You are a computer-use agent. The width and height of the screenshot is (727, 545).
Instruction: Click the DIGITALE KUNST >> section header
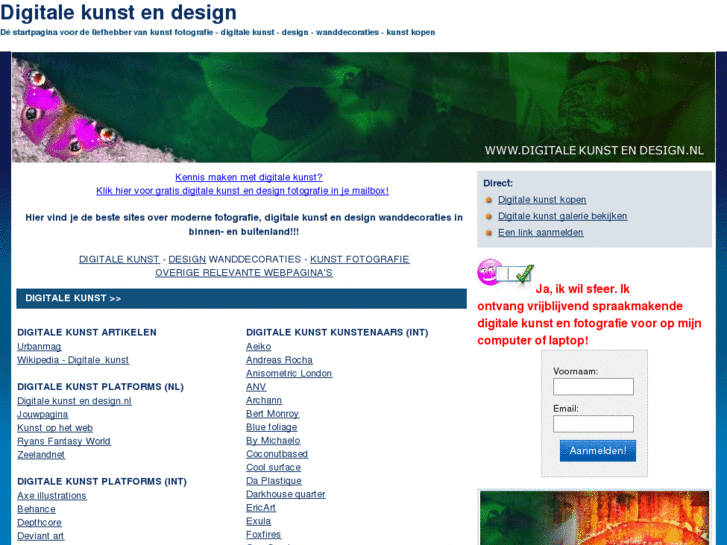coord(241,298)
